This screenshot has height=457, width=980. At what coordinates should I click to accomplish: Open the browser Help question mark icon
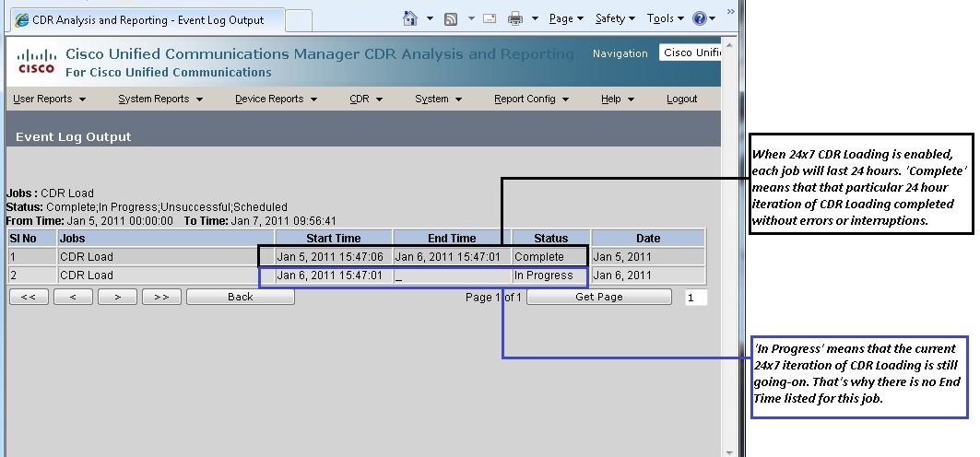pyautogui.click(x=700, y=18)
